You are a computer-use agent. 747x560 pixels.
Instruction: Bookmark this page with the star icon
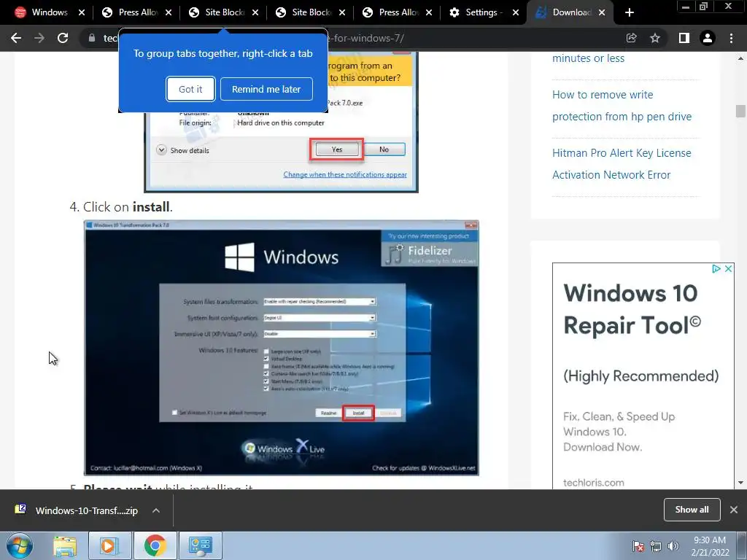(655, 38)
